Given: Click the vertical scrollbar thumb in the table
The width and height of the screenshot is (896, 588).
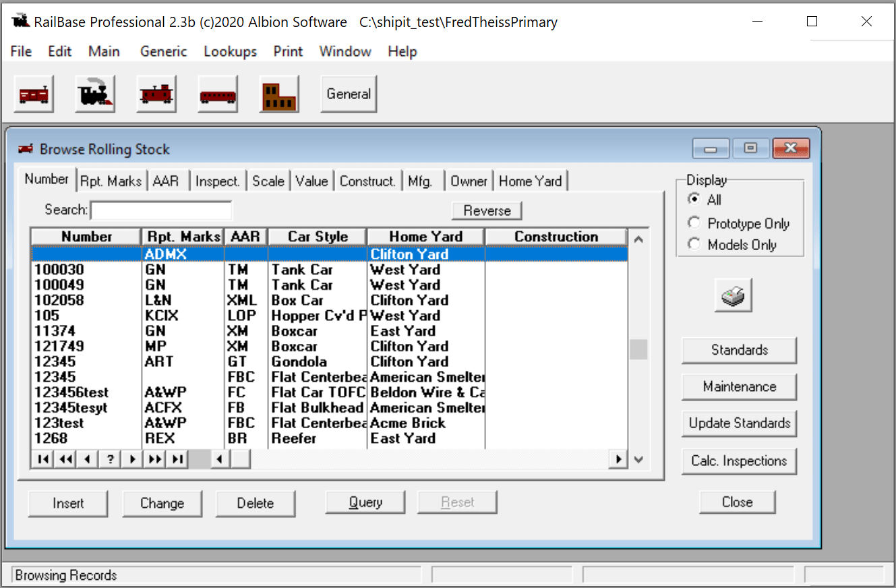Looking at the screenshot, I should [x=638, y=349].
